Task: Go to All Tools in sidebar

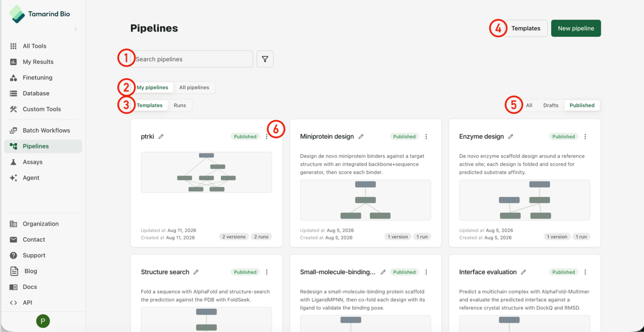Action: (43, 46)
